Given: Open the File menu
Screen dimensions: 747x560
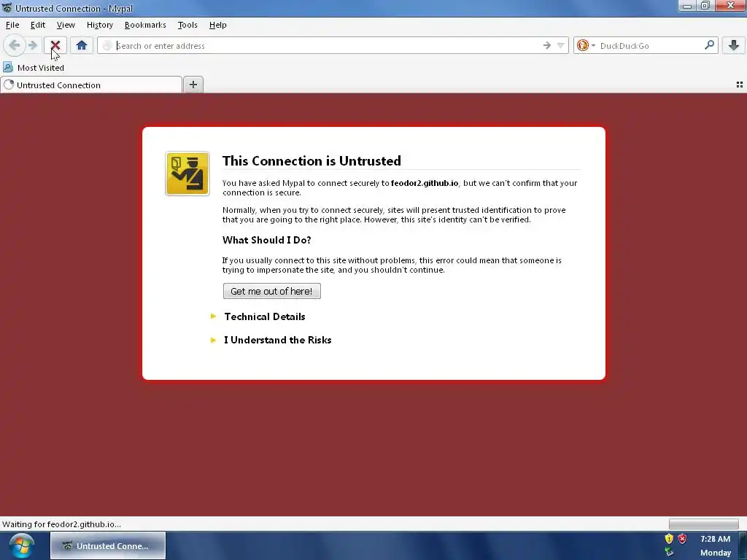Looking at the screenshot, I should (x=12, y=25).
